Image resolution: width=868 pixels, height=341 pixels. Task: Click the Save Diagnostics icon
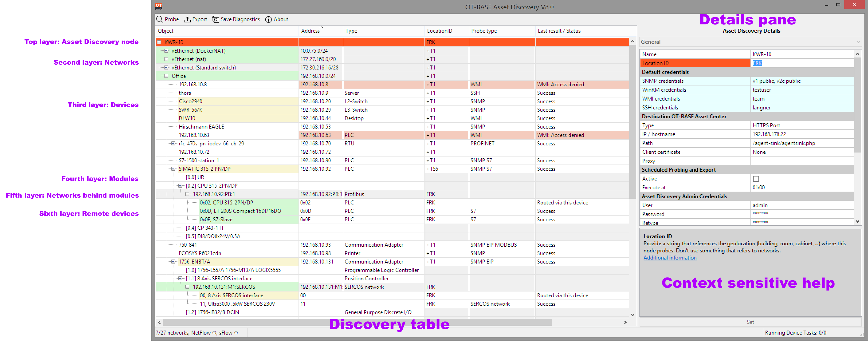pos(215,19)
